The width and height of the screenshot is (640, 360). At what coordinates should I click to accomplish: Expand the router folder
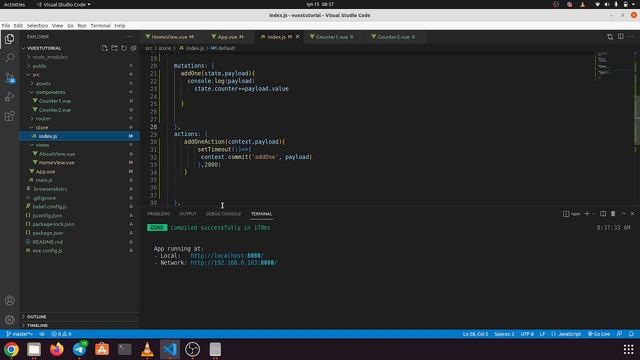(43, 119)
